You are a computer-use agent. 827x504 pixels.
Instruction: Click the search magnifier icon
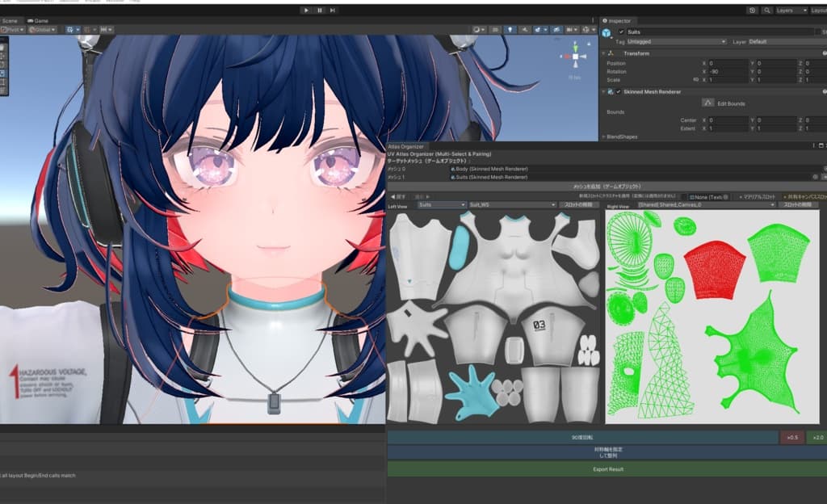click(x=766, y=10)
